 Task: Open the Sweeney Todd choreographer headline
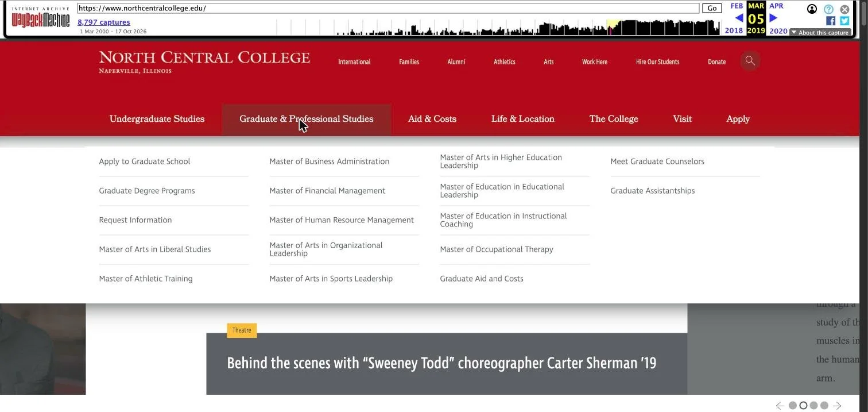click(441, 363)
